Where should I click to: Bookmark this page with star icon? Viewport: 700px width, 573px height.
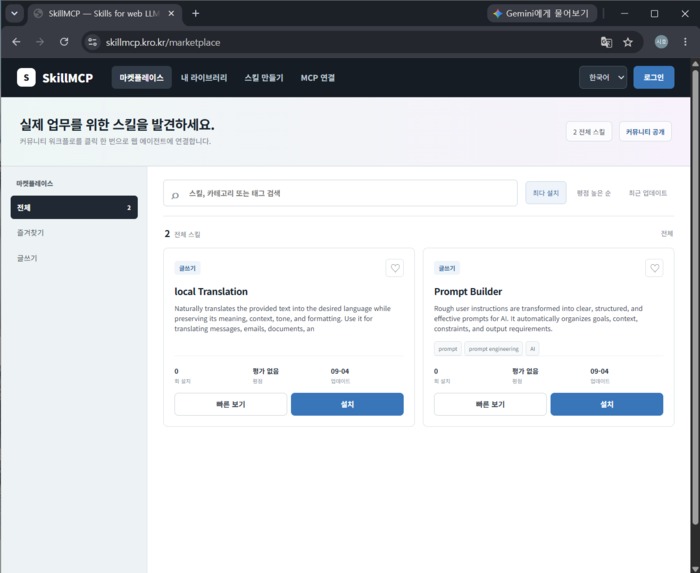pos(628,42)
